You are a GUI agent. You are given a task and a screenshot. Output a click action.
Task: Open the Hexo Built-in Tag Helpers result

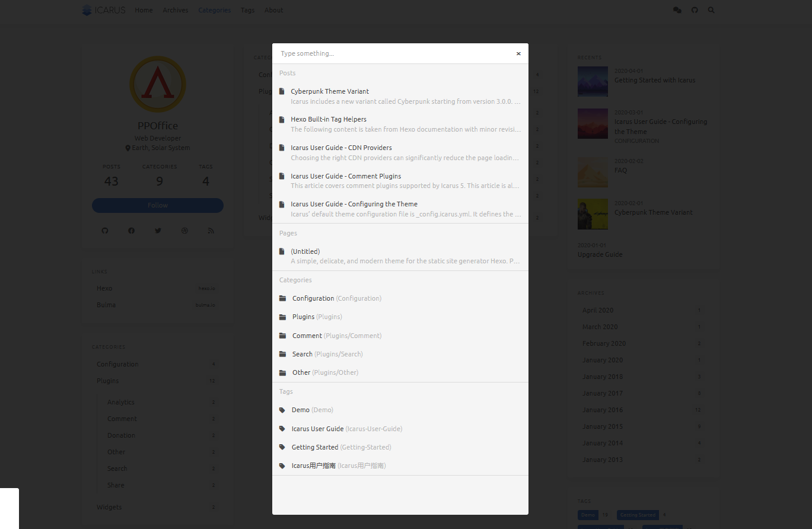tap(329, 119)
